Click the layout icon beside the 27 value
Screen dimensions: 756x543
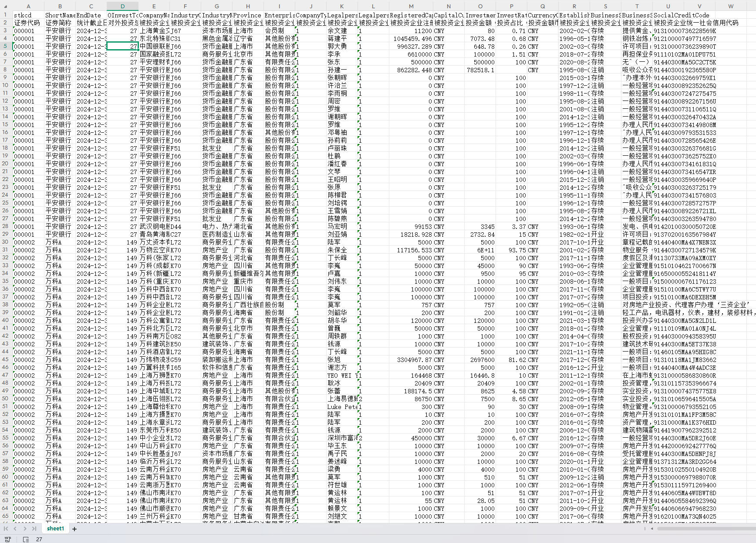tap(26, 539)
